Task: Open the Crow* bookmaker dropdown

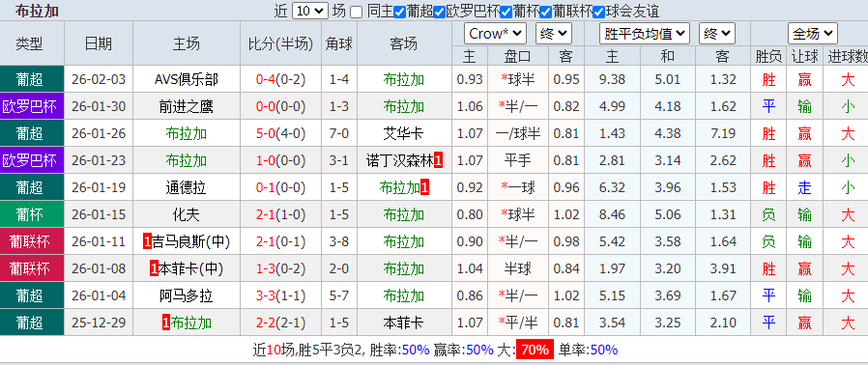Action: coord(495,34)
